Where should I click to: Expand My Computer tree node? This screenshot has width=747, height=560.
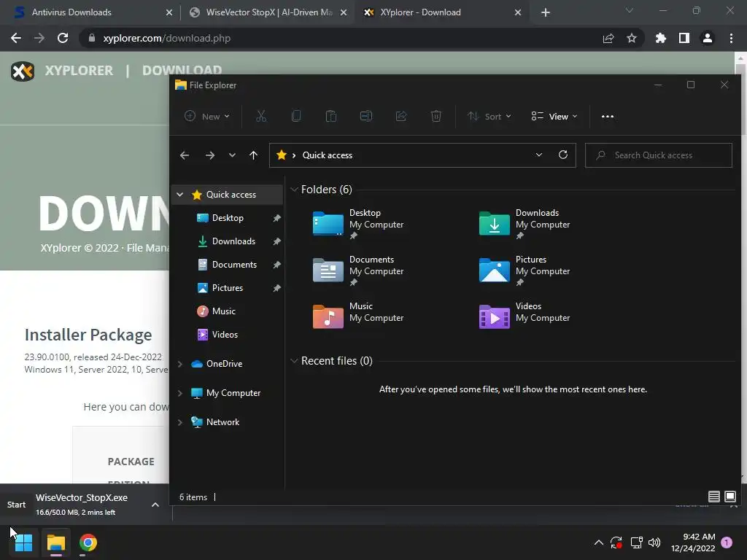point(180,393)
